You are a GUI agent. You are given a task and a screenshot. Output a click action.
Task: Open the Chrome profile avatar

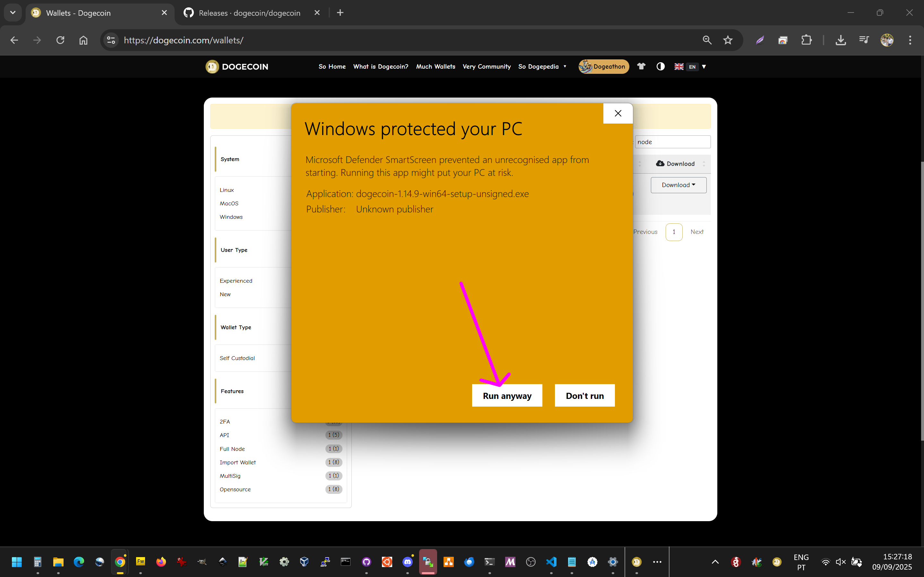[887, 40]
